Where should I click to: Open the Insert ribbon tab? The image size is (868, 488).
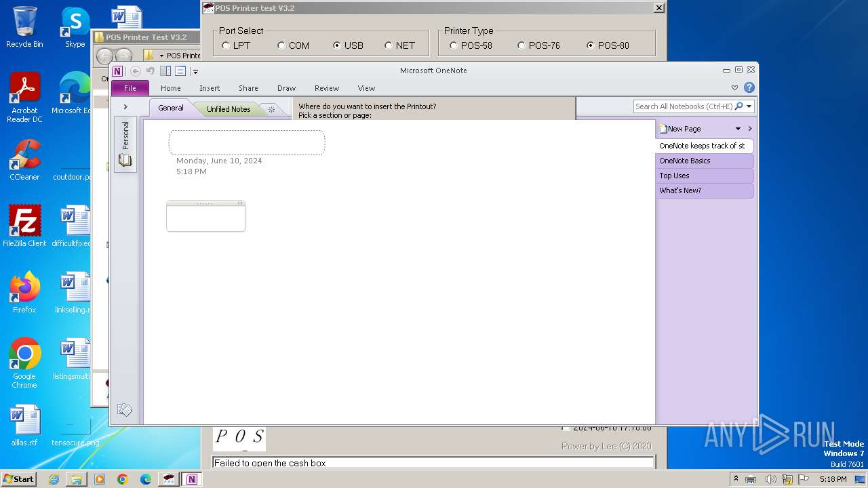[x=210, y=88]
